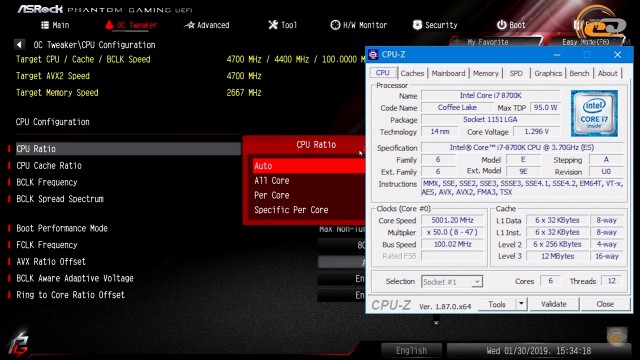Close CPU-Z with the X button

click(x=618, y=55)
